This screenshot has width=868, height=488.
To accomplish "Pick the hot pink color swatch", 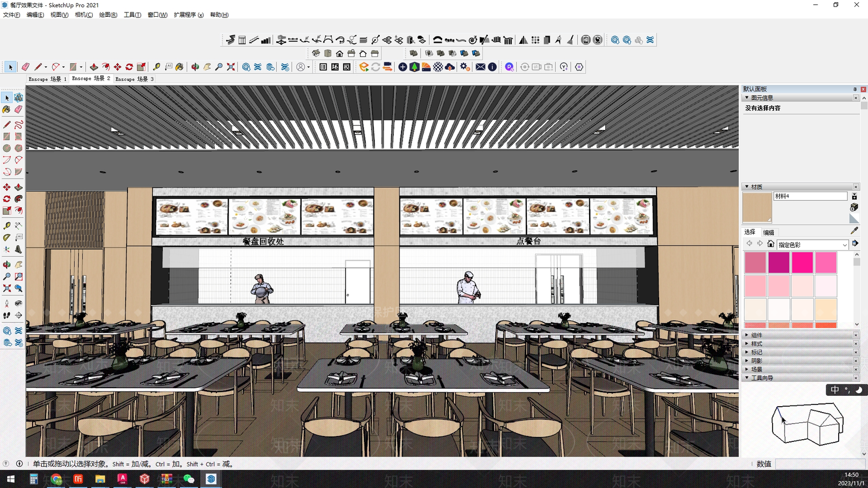I will point(802,262).
